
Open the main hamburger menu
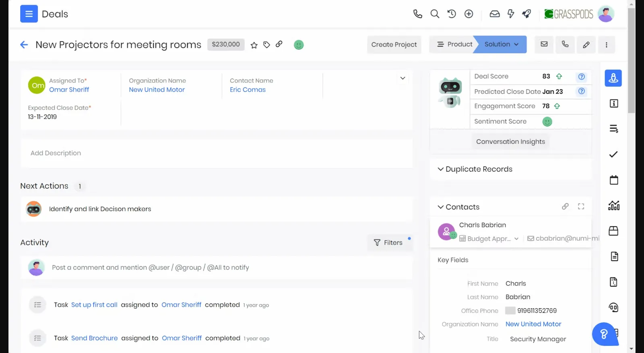tap(29, 14)
